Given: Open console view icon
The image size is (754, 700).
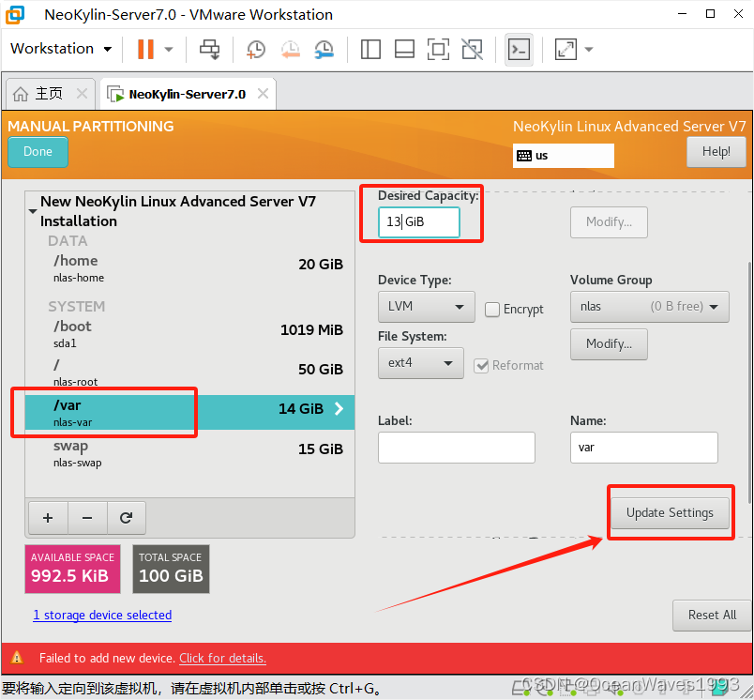Looking at the screenshot, I should [x=519, y=49].
